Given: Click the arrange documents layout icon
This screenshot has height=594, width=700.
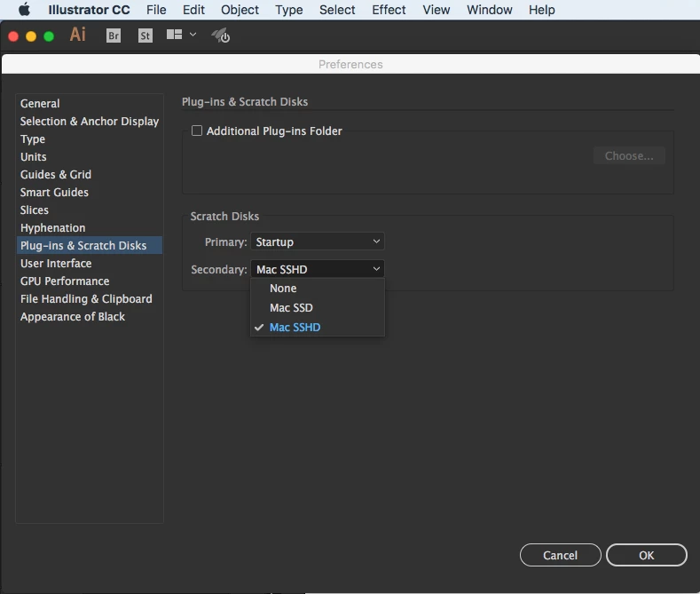Looking at the screenshot, I should pyautogui.click(x=174, y=35).
